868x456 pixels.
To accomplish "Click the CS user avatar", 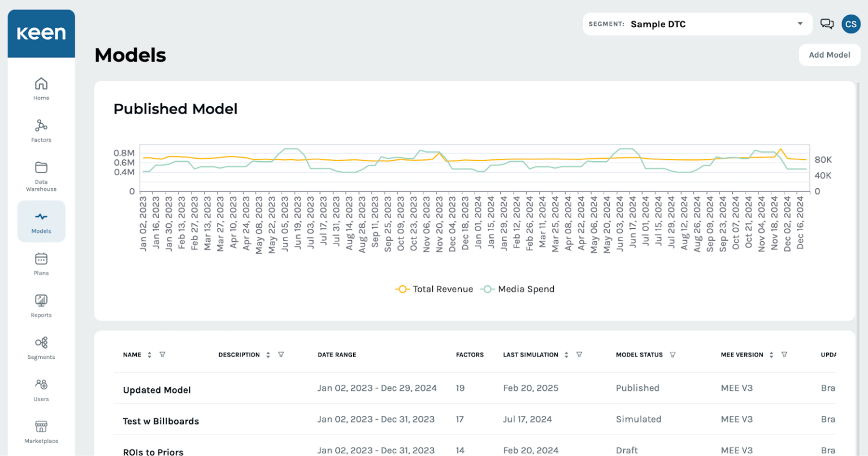I will click(x=851, y=24).
